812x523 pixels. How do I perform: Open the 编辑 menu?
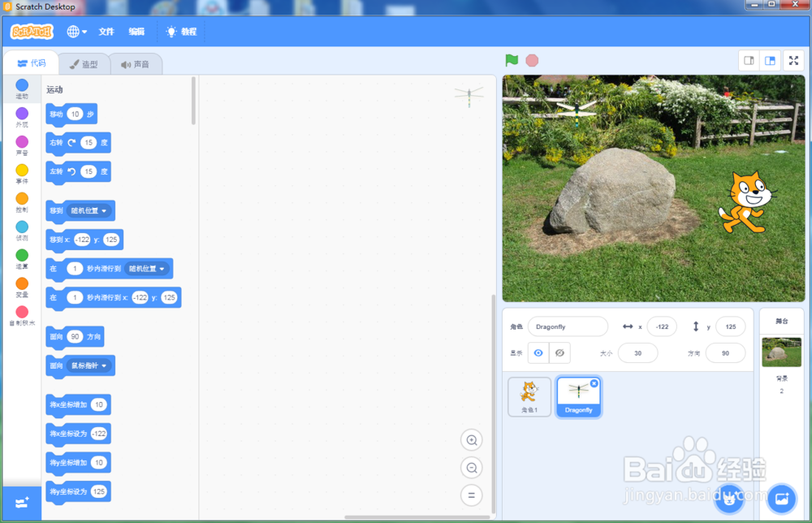point(136,32)
